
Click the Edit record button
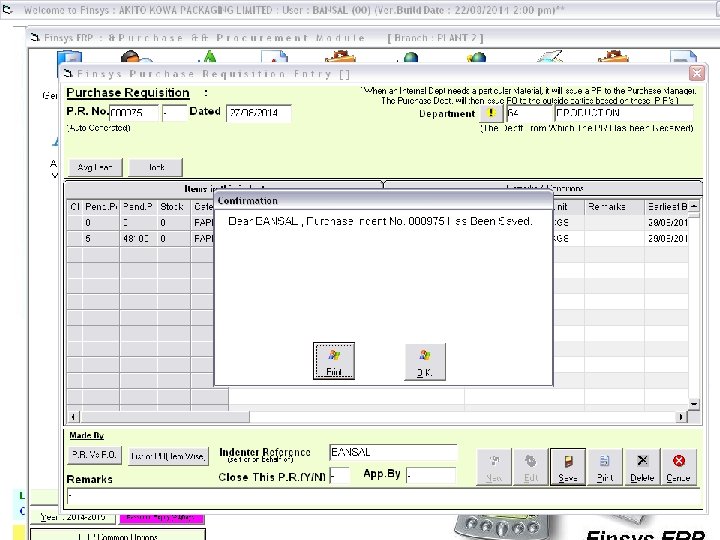point(531,467)
